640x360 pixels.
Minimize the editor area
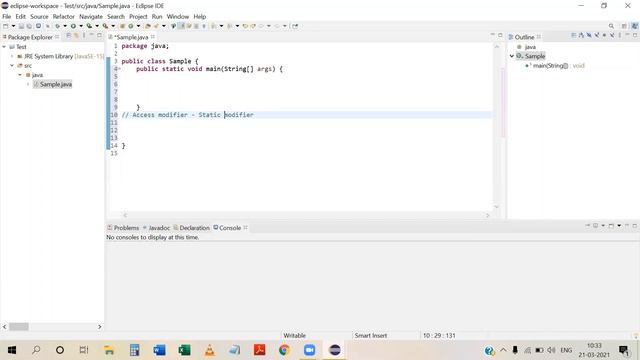(x=492, y=35)
